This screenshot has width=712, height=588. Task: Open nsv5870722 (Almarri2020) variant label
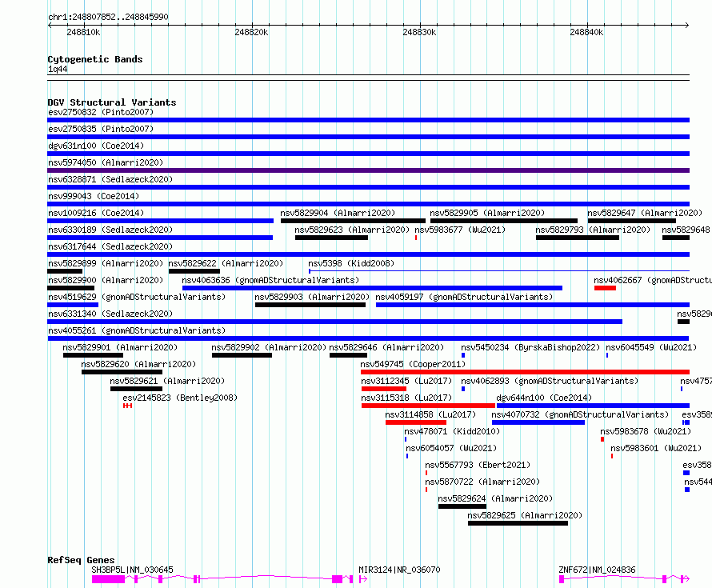click(x=482, y=482)
